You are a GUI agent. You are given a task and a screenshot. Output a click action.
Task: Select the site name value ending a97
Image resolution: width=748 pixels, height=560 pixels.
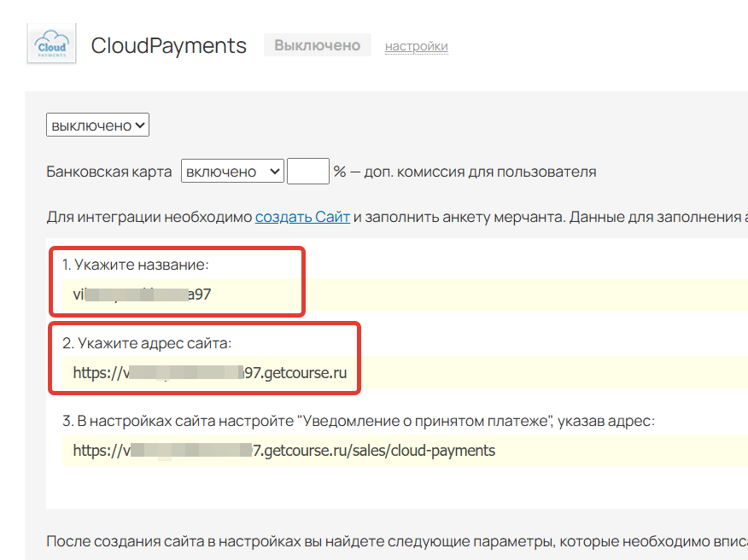pyautogui.click(x=142, y=295)
